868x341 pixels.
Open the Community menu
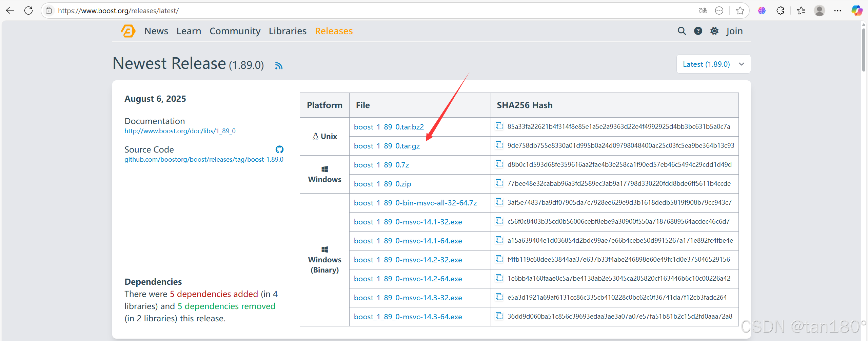pos(235,31)
